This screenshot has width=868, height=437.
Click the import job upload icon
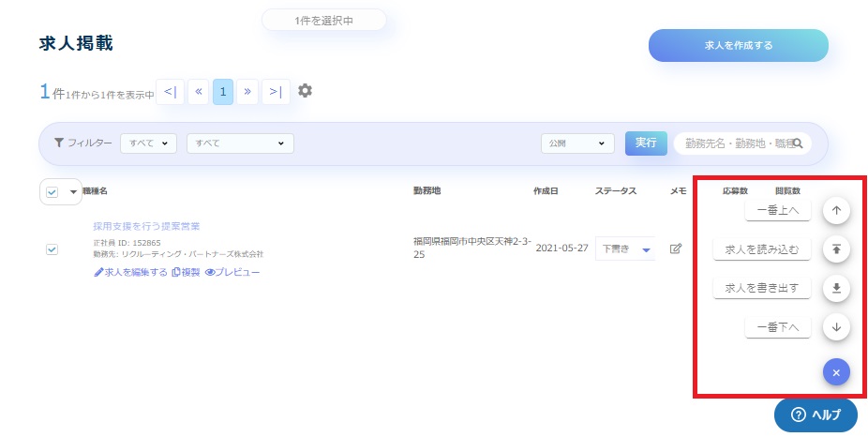(835, 249)
